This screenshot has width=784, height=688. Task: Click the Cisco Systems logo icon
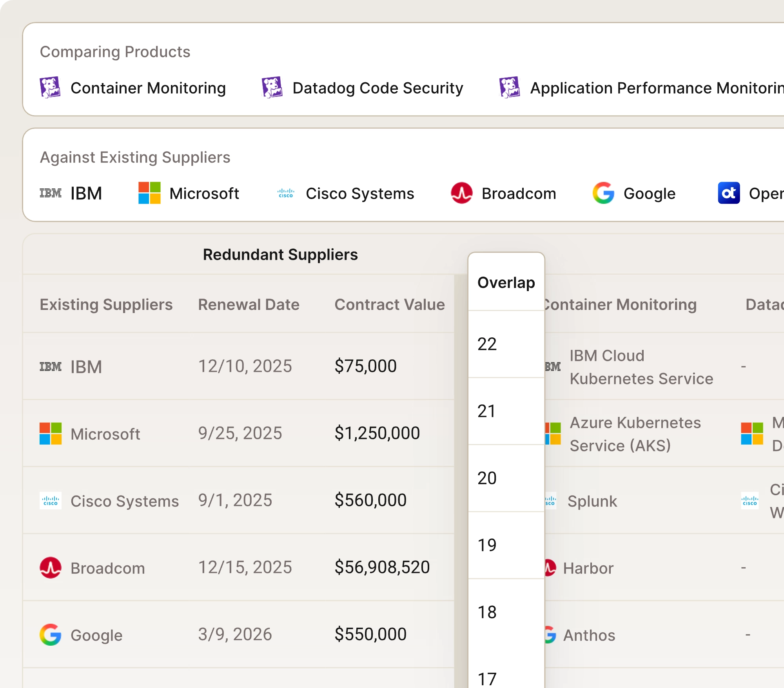click(x=285, y=193)
